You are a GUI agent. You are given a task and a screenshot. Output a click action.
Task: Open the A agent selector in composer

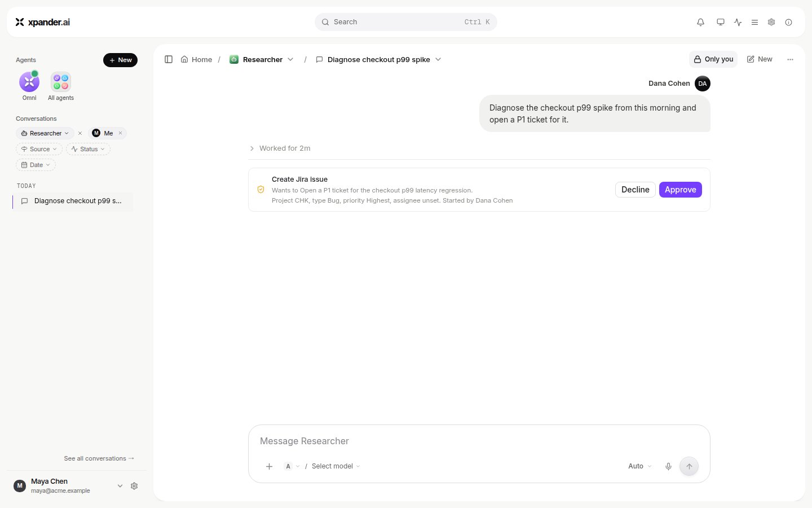click(292, 466)
